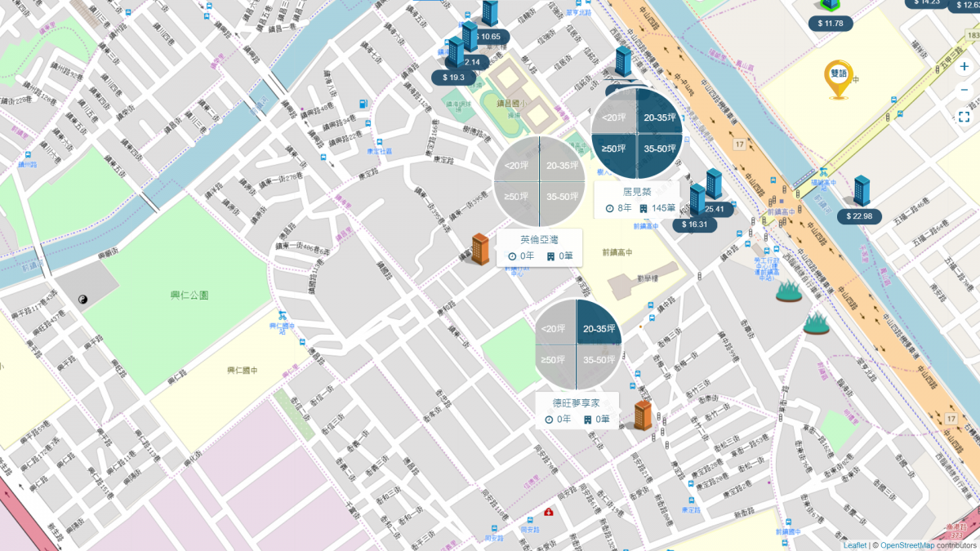Click the yin-yang marker near 興仁公園
The width and height of the screenshot is (980, 551).
pyautogui.click(x=83, y=301)
